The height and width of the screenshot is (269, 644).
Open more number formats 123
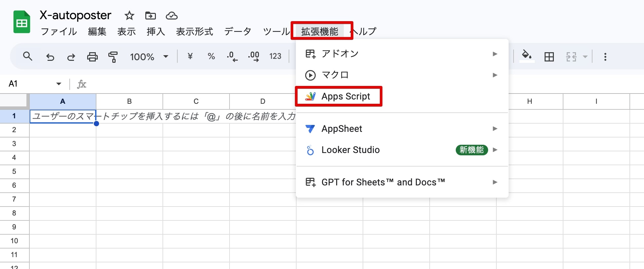[x=275, y=56]
